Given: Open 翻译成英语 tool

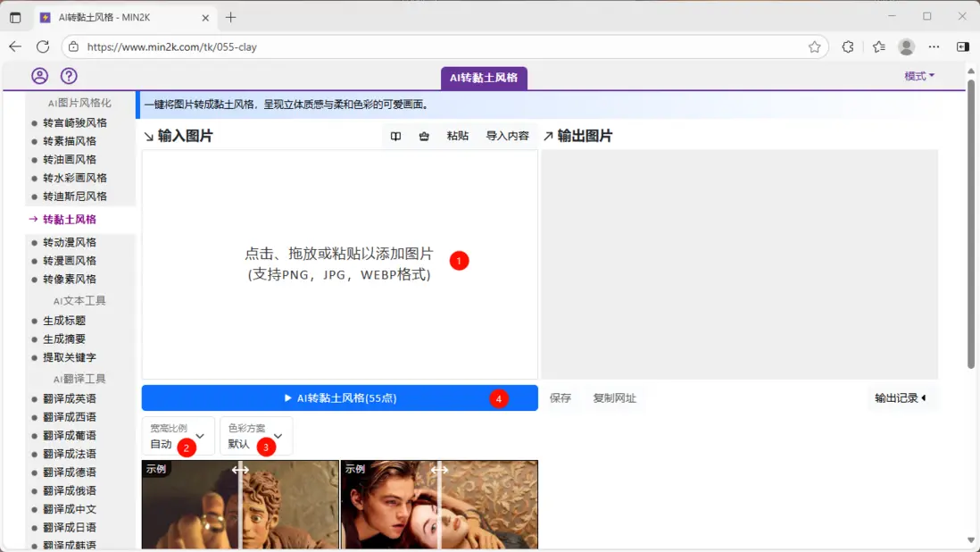Looking at the screenshot, I should pyautogui.click(x=70, y=399).
